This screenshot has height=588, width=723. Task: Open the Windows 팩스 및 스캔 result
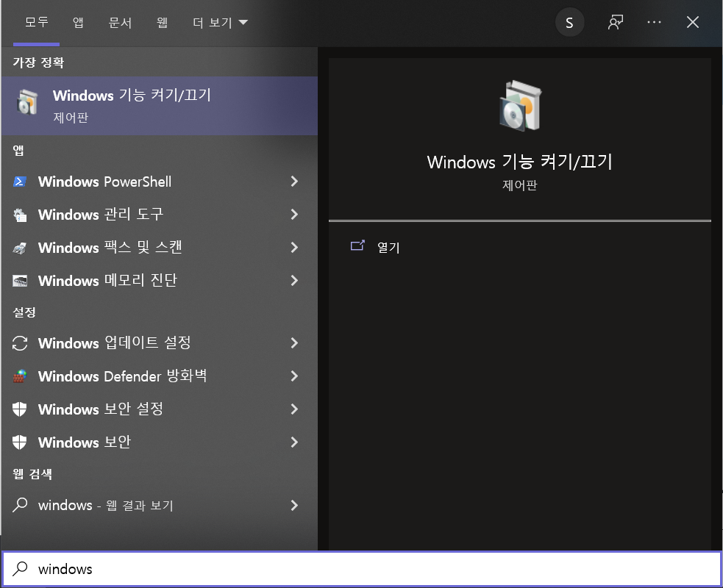click(x=160, y=248)
